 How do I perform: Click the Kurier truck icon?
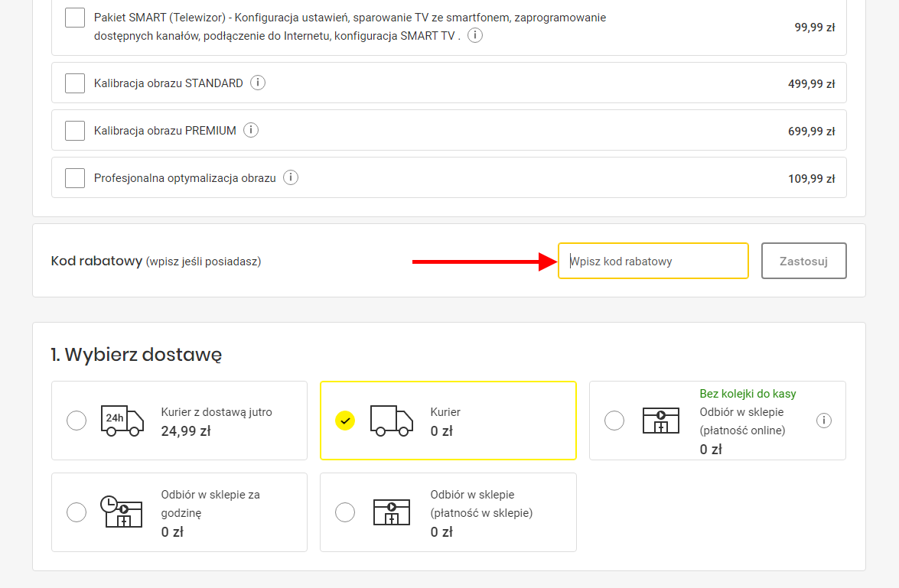(x=392, y=421)
